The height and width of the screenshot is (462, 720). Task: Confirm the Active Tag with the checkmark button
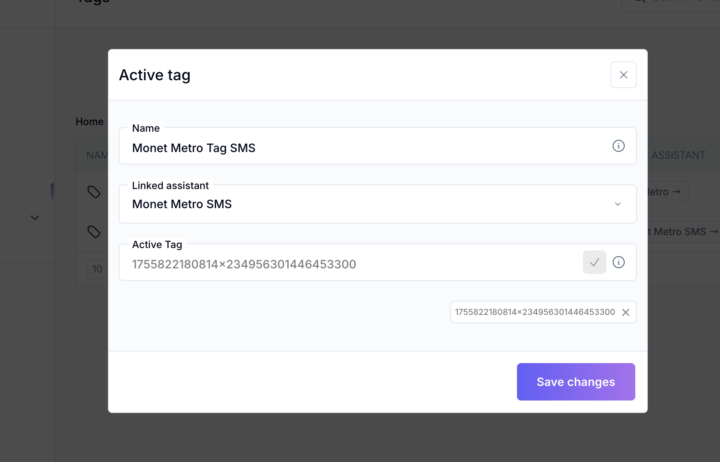pyautogui.click(x=595, y=262)
